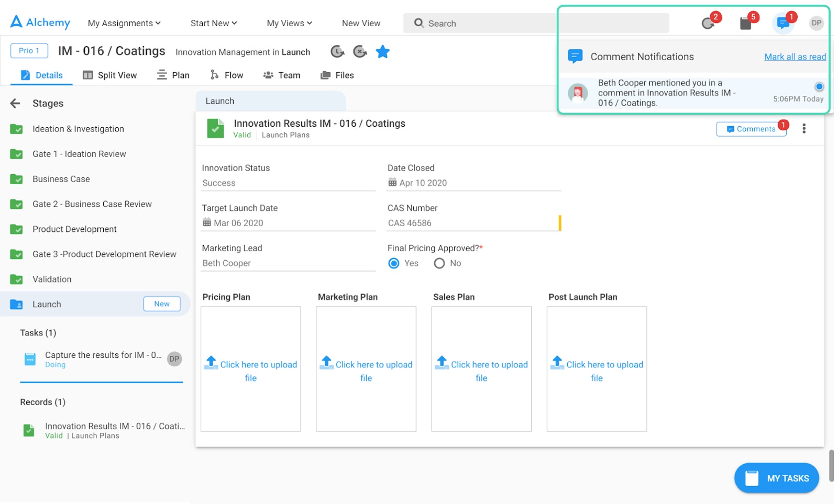This screenshot has width=838, height=504.
Task: Click the Innovation Status field
Action: point(289,183)
